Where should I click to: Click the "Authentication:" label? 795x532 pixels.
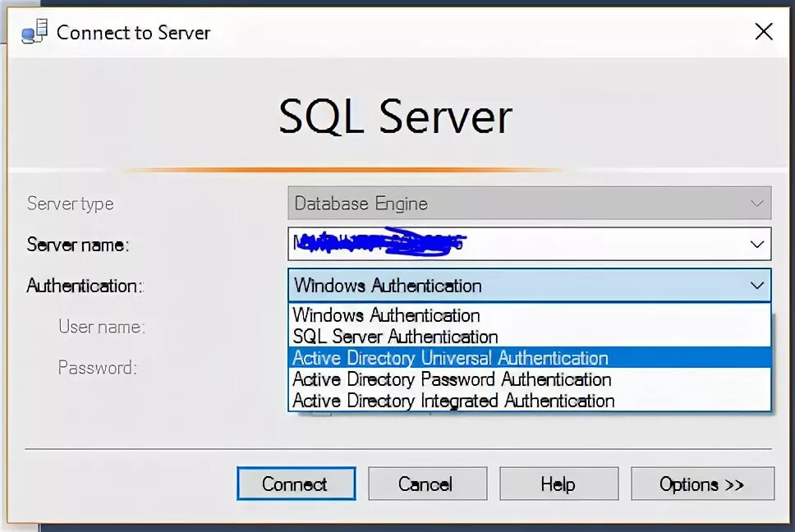pyautogui.click(x=85, y=286)
